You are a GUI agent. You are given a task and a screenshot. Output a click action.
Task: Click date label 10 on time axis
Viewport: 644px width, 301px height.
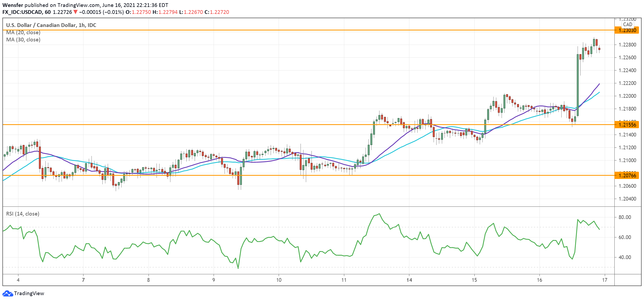tap(279, 280)
